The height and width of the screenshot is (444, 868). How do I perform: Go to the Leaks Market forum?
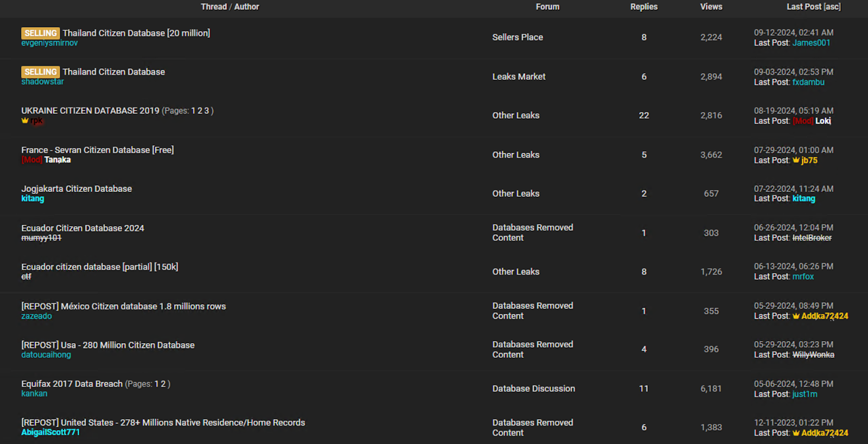[519, 76]
